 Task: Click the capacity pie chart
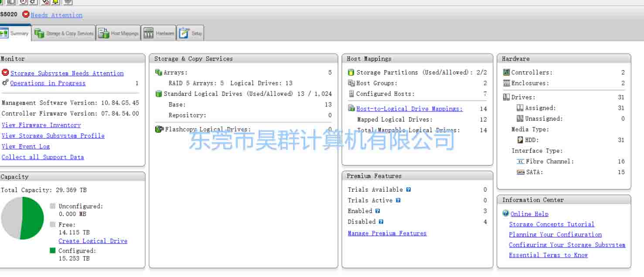pos(23,218)
